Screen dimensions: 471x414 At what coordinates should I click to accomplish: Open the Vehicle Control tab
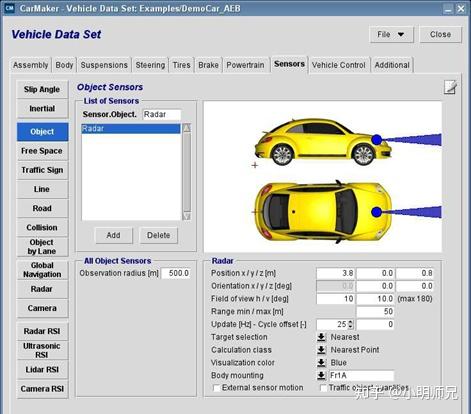pyautogui.click(x=339, y=65)
